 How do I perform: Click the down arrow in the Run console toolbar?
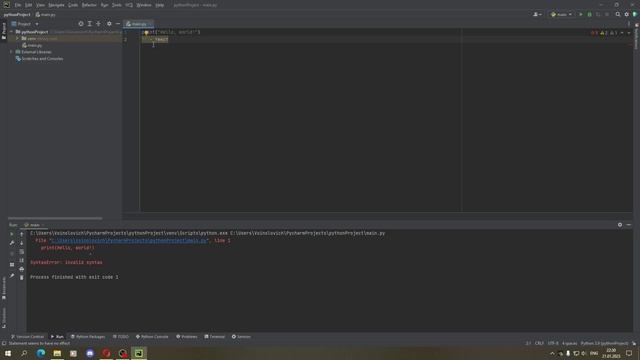pos(22,243)
